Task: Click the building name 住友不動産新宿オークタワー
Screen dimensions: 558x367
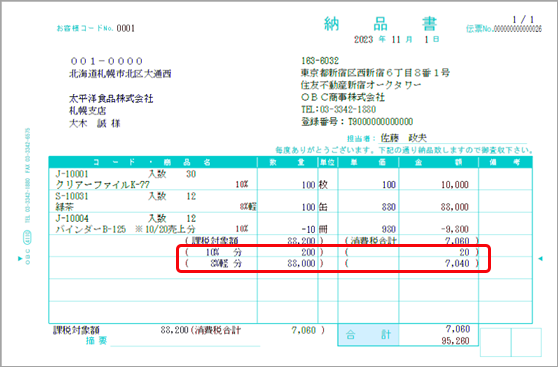Action: (361, 85)
